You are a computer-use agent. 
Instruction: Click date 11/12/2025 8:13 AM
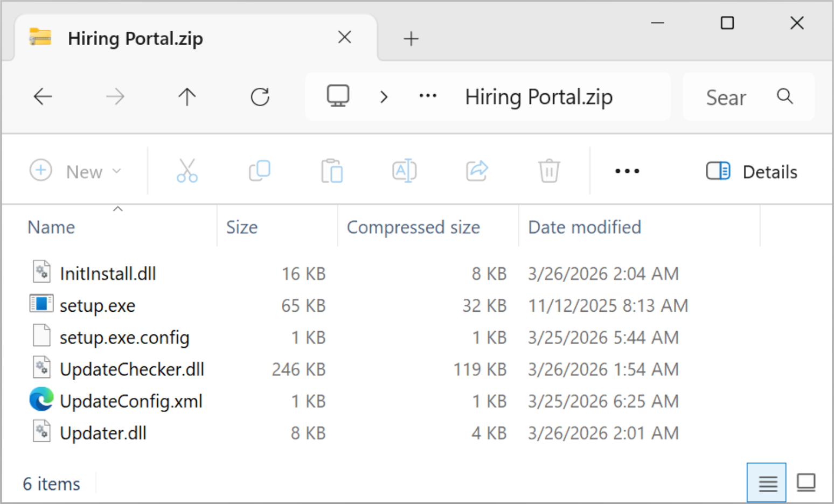coord(608,305)
